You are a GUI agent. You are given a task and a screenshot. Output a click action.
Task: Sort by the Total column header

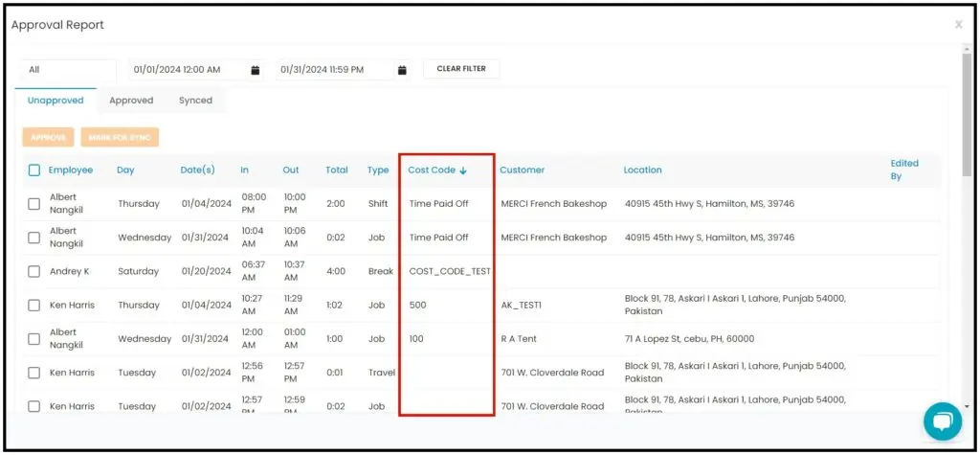click(x=337, y=171)
